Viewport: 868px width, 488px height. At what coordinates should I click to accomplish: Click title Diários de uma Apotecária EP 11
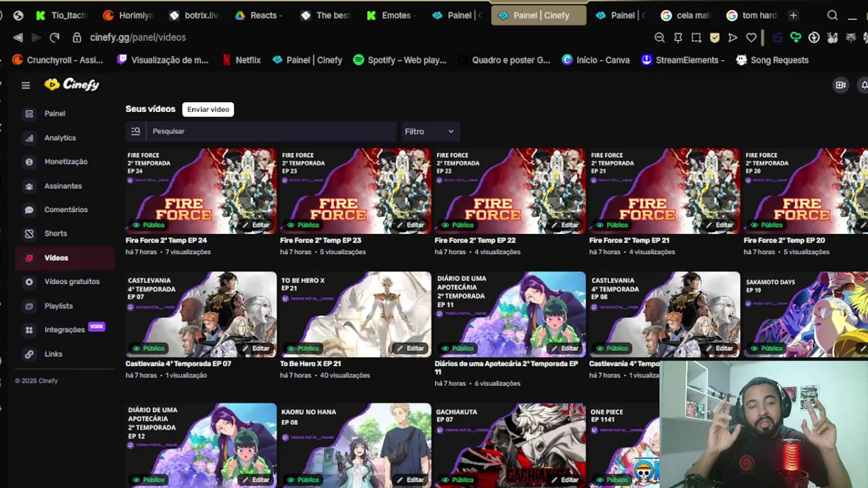point(506,367)
